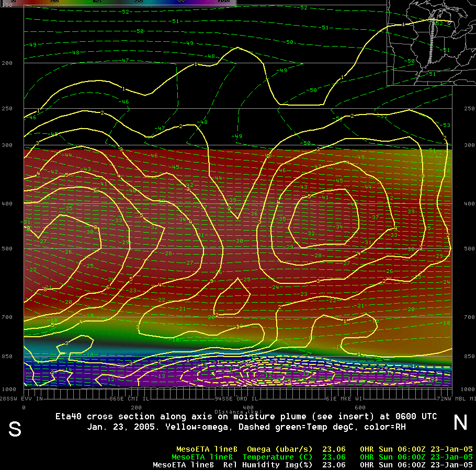The image size is (476, 470).
Task: Click the large S south marker
Action: [15, 428]
